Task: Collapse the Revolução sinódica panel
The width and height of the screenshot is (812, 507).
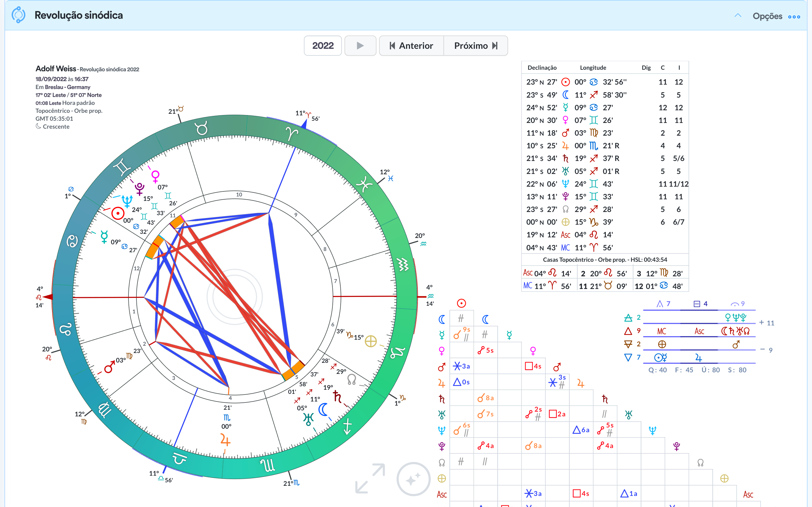Action: [737, 16]
